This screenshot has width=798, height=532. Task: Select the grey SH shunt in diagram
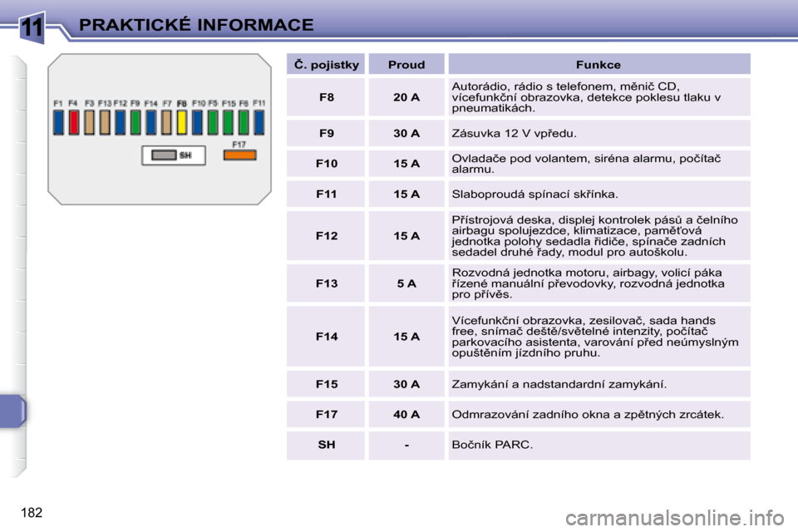tap(164, 155)
